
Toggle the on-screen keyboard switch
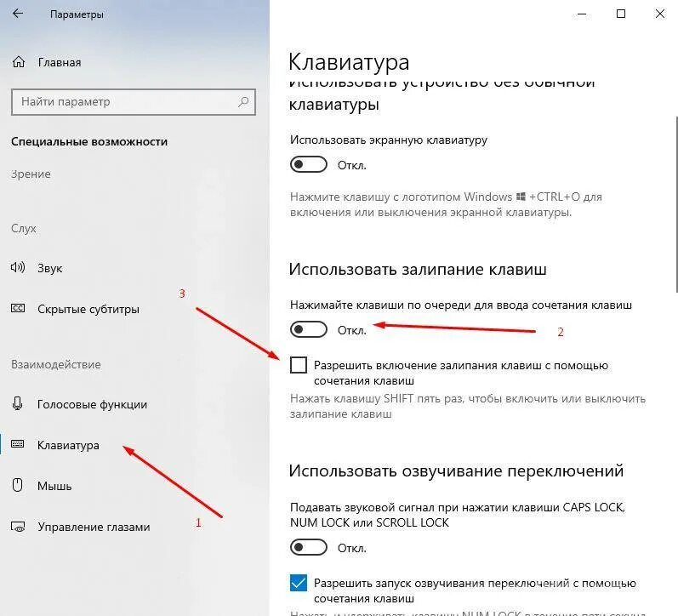308,164
